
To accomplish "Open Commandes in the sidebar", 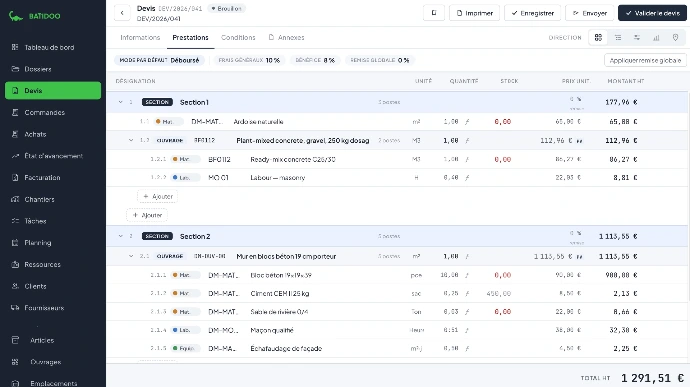I will pos(44,112).
